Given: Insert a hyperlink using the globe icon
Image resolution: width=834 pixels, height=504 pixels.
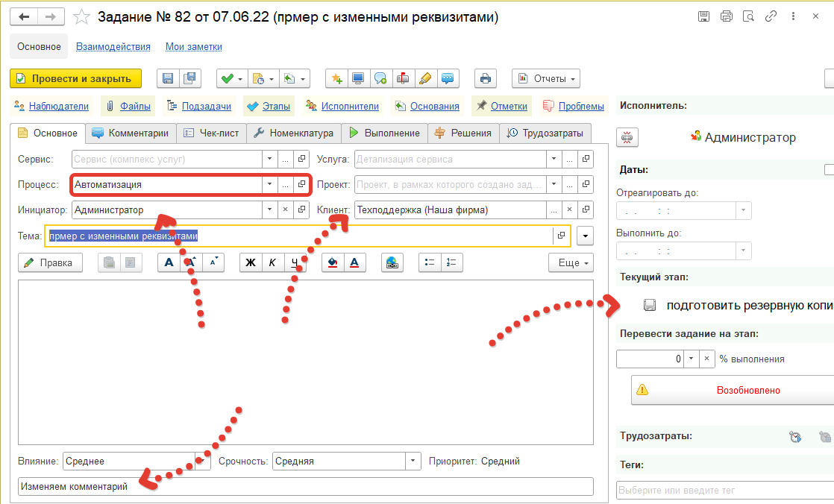Looking at the screenshot, I should point(392,262).
